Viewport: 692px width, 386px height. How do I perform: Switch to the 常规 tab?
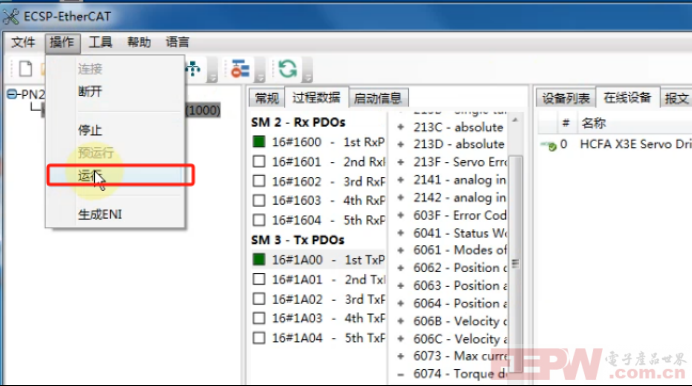tap(267, 97)
